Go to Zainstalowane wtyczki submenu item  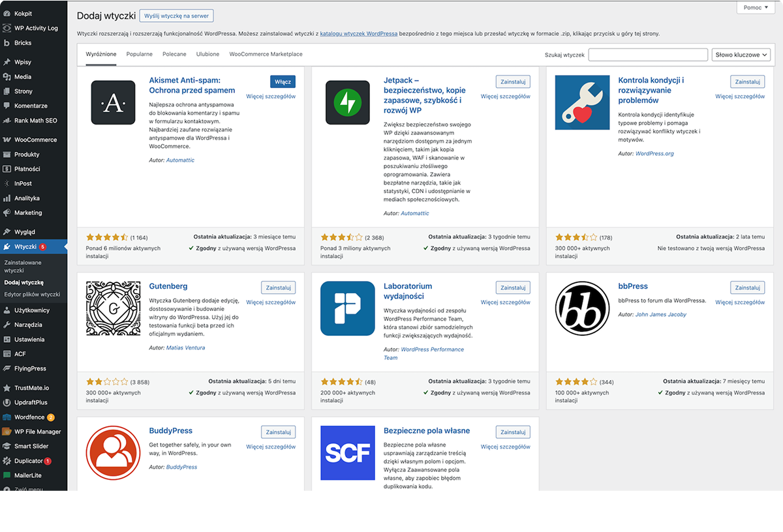tap(23, 266)
